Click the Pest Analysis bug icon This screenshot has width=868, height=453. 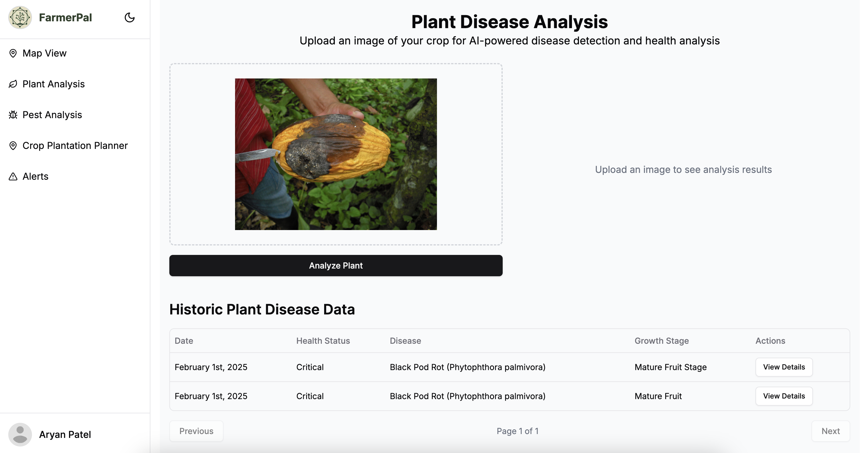[x=13, y=115]
